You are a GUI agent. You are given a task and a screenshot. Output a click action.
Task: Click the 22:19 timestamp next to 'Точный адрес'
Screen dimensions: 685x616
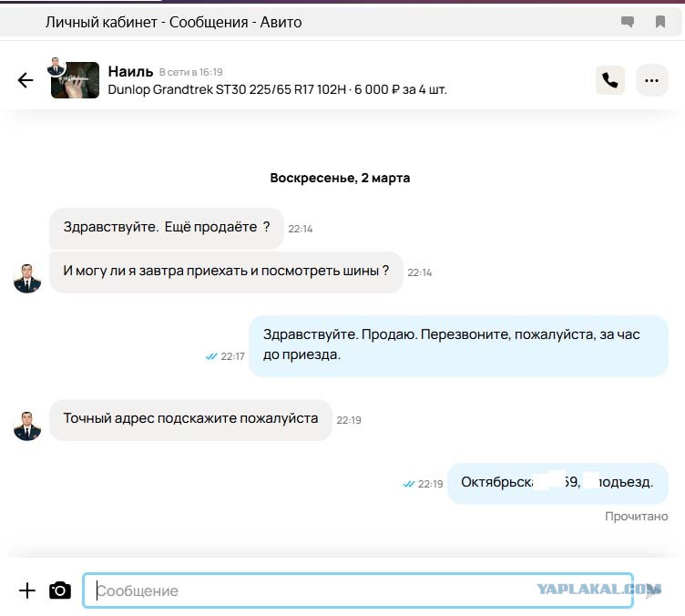tap(349, 420)
